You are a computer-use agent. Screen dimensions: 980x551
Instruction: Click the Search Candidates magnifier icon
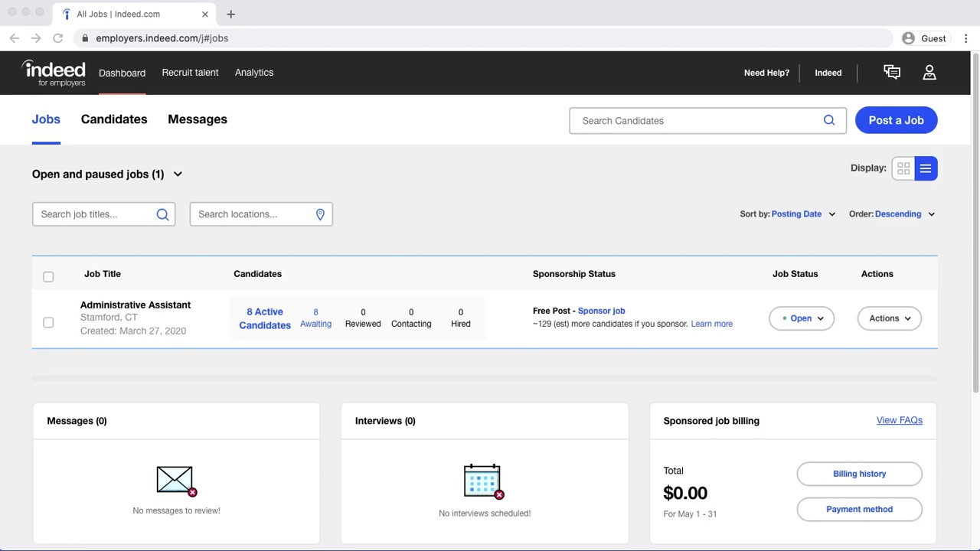click(x=829, y=120)
